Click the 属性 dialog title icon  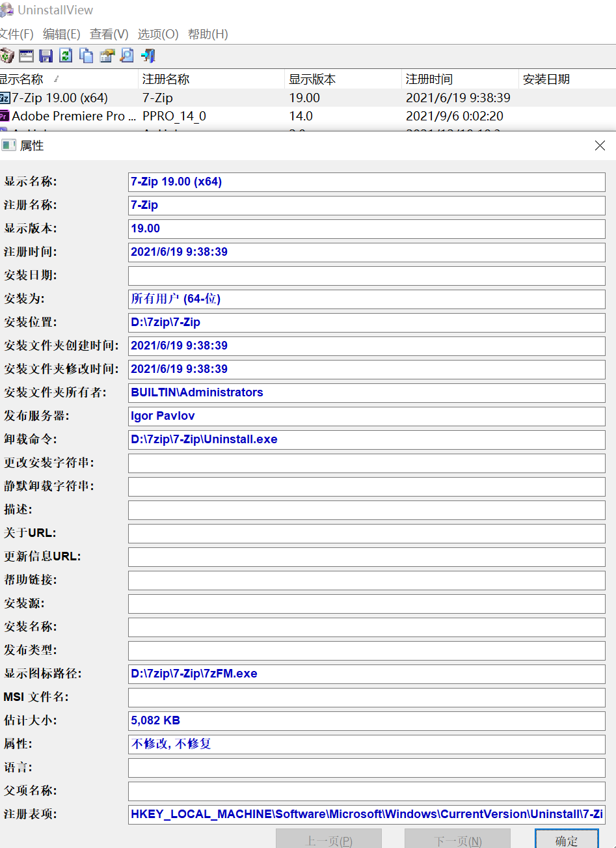[x=8, y=145]
